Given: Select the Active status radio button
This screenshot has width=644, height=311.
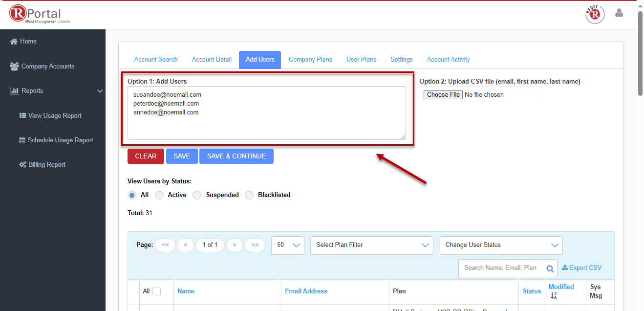Looking at the screenshot, I should point(159,195).
